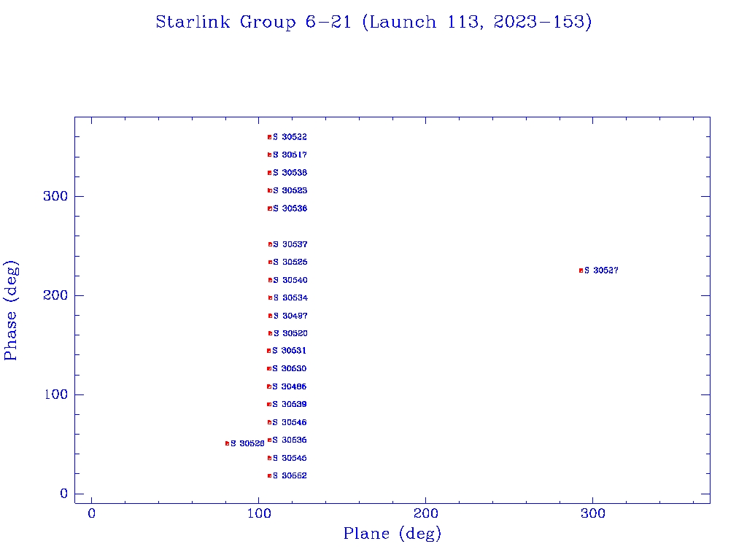Select the 'S 30530' satellite label
Viewport: 747px width, 560px height.
[289, 368]
